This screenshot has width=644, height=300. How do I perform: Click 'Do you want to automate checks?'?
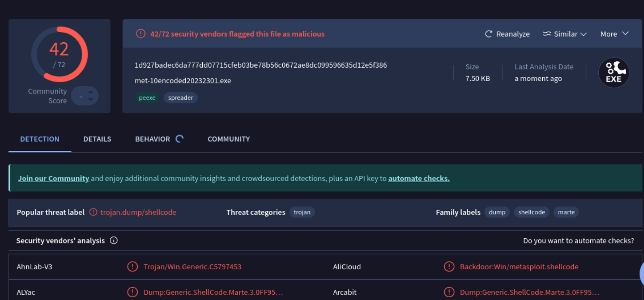pos(578,240)
